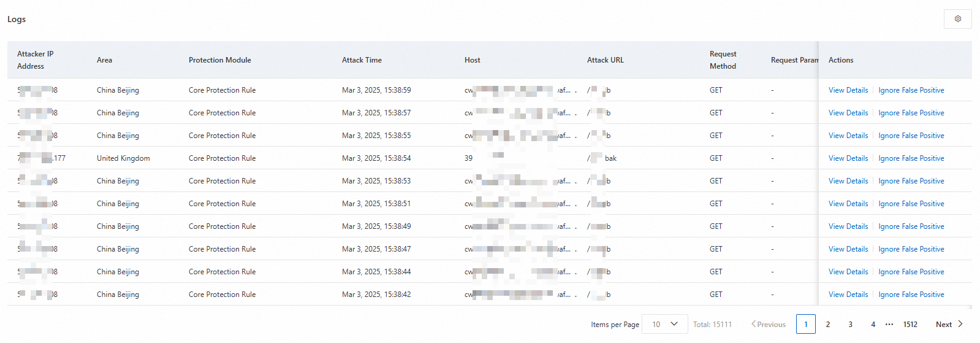View Details for 15:38:51 attack
The width and height of the screenshot is (980, 343).
pos(848,204)
